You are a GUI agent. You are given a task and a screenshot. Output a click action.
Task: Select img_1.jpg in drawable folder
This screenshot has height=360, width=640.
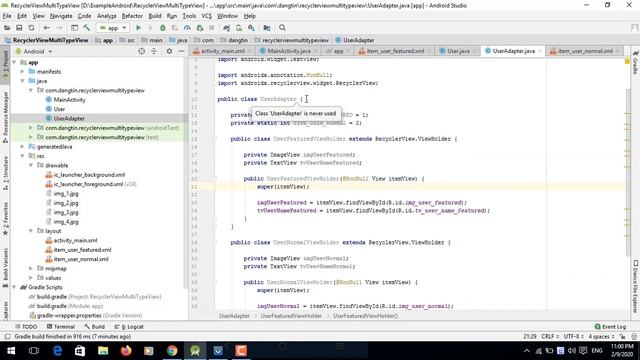coord(66,193)
